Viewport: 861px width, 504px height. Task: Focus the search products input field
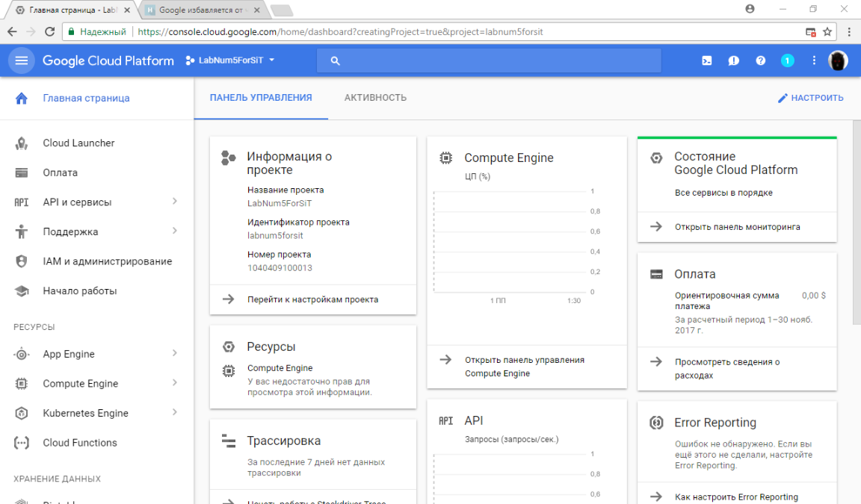tap(489, 61)
